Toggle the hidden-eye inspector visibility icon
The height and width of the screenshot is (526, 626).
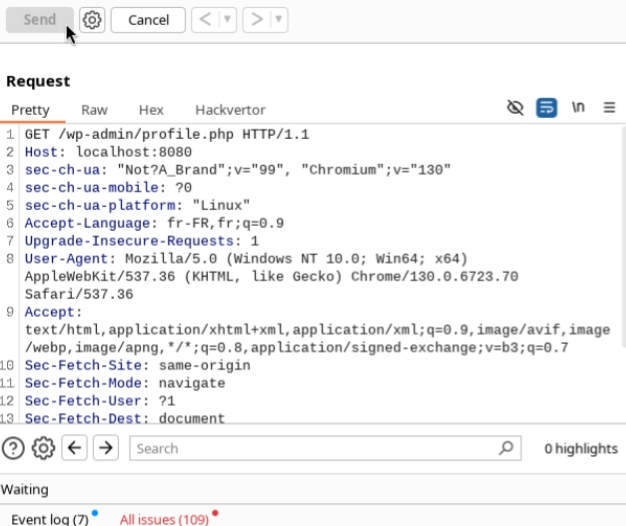(x=515, y=108)
